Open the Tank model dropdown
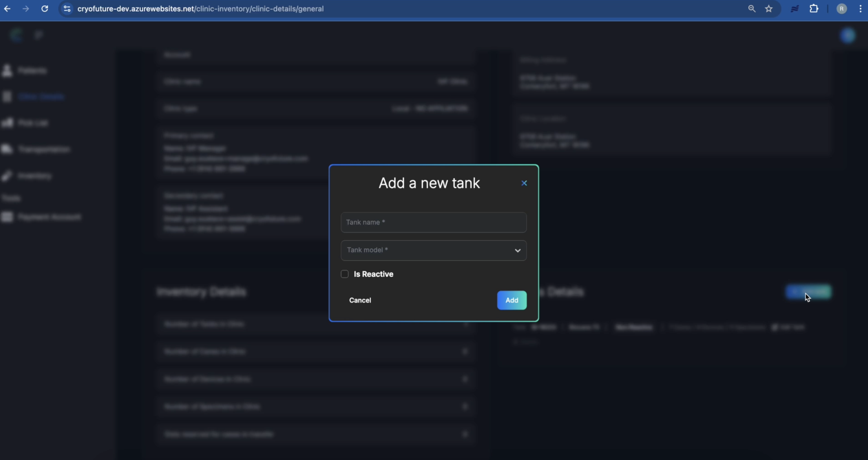 [428, 250]
